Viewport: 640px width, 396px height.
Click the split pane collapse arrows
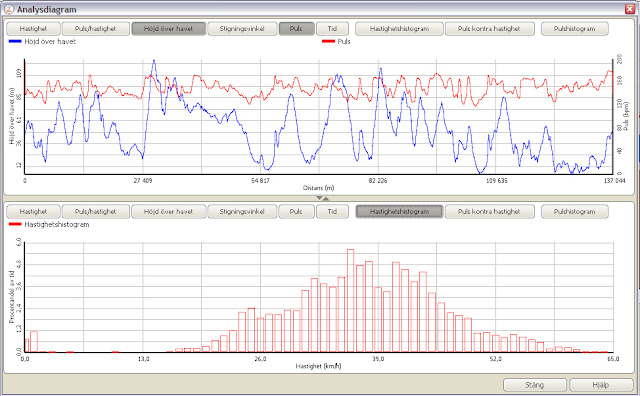point(322,198)
